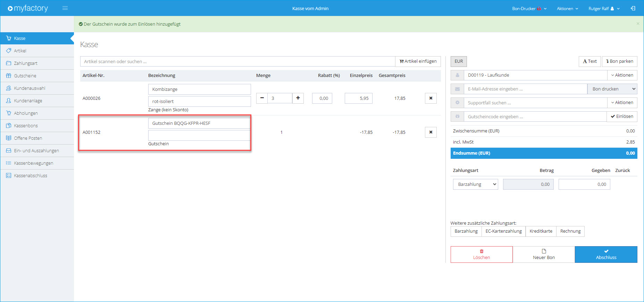Increase Kombizange quantity with plus
The image size is (644, 302).
click(298, 98)
